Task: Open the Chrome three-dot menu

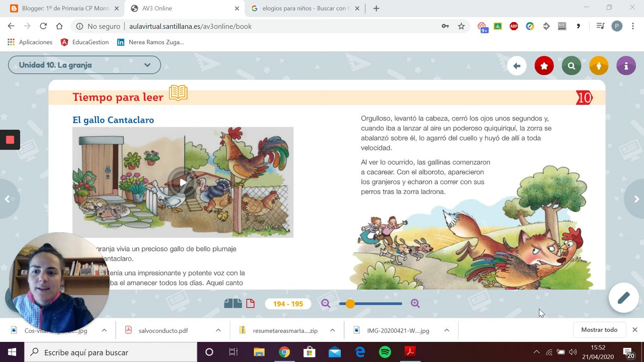Action: coord(633,26)
